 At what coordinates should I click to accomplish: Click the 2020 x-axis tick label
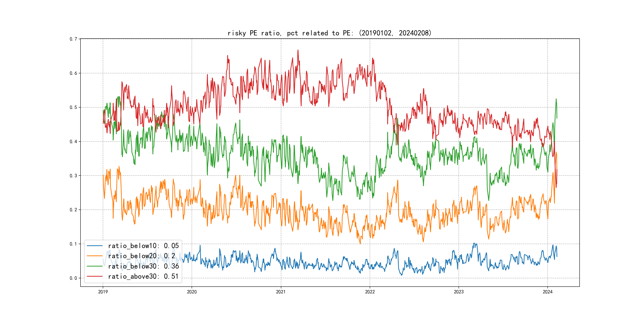coord(192,292)
